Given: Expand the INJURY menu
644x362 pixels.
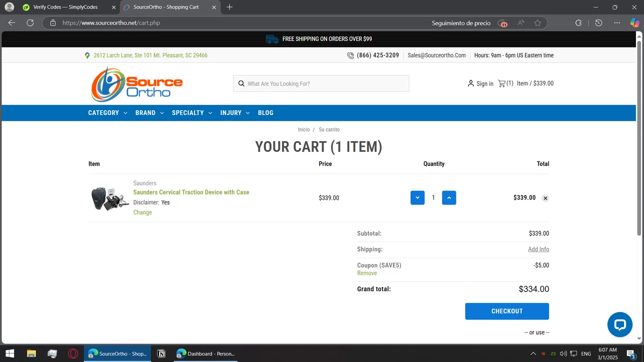Looking at the screenshot, I should coord(235,113).
